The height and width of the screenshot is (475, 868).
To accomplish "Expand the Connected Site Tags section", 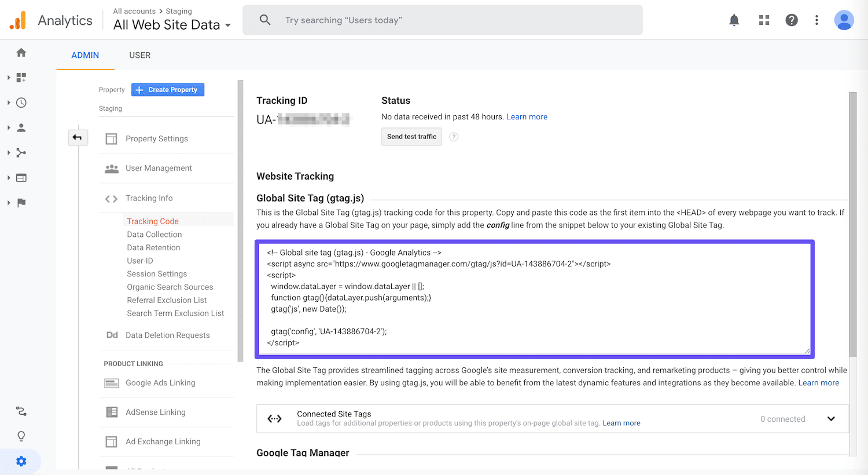I will [831, 418].
